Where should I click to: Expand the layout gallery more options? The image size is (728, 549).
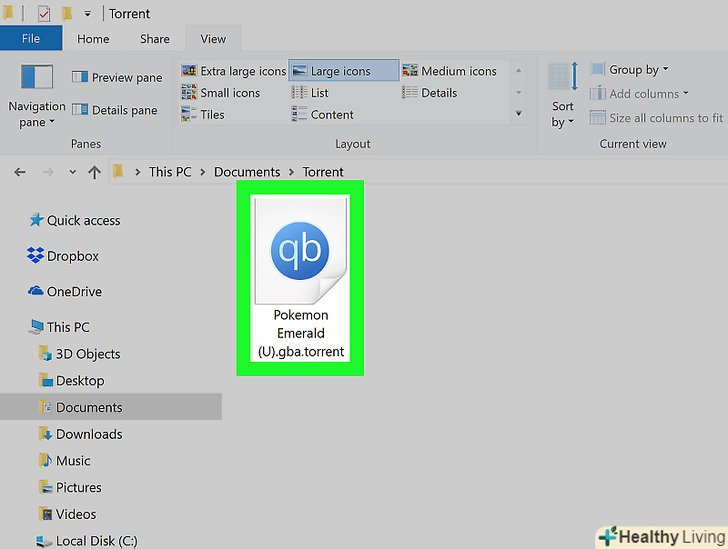(x=519, y=113)
